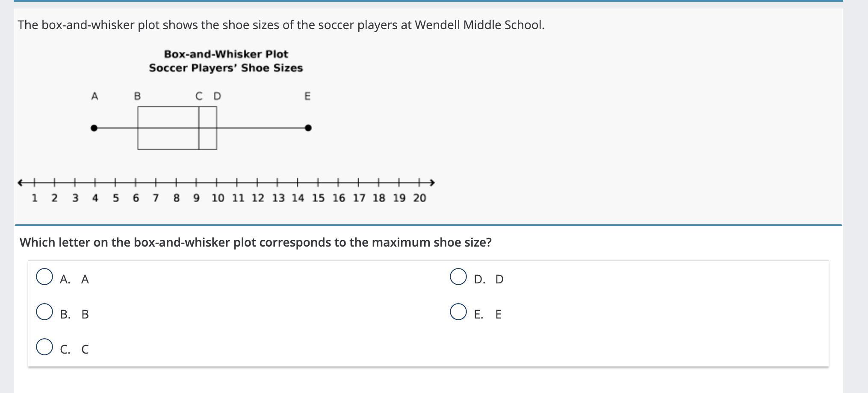Click letter C label above the median line
Image resolution: width=868 pixels, height=393 pixels.
(199, 96)
